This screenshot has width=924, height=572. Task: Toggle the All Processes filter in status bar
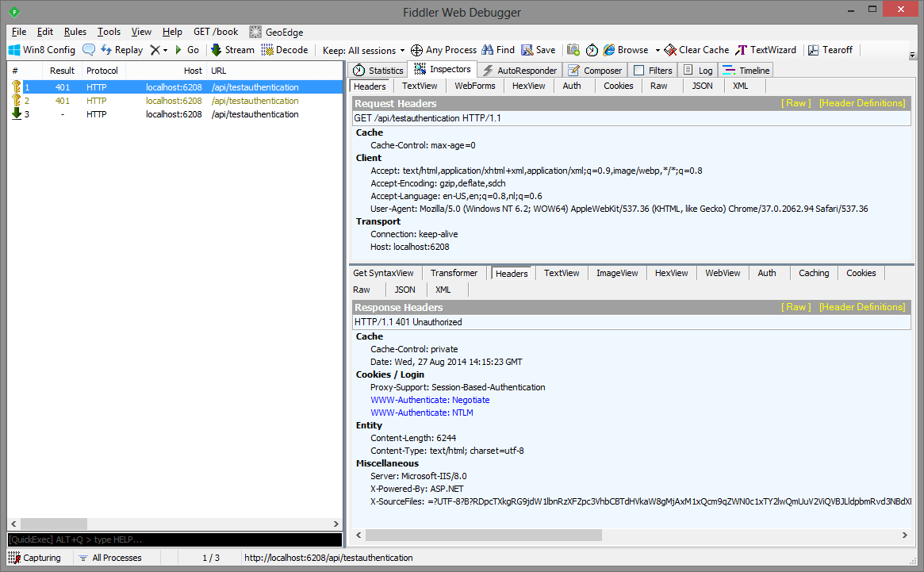[110, 558]
